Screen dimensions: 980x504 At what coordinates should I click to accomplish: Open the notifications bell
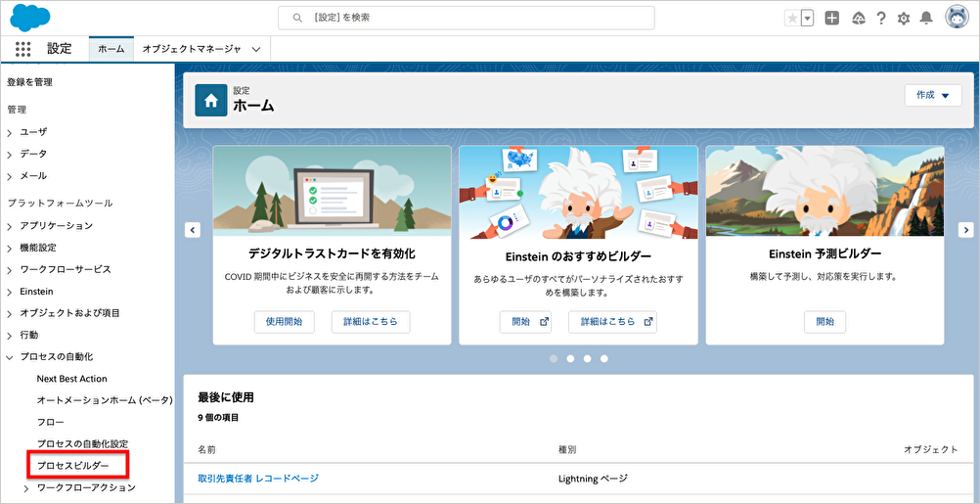(x=926, y=19)
